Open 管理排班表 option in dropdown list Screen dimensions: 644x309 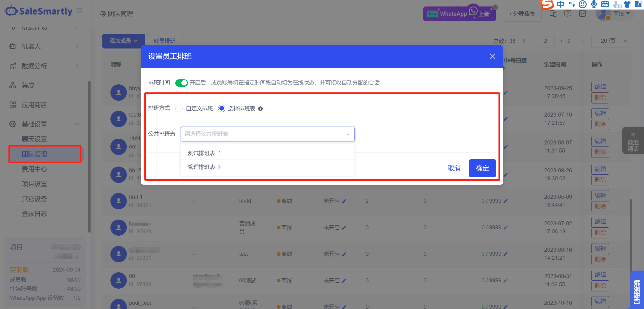pyautogui.click(x=204, y=167)
